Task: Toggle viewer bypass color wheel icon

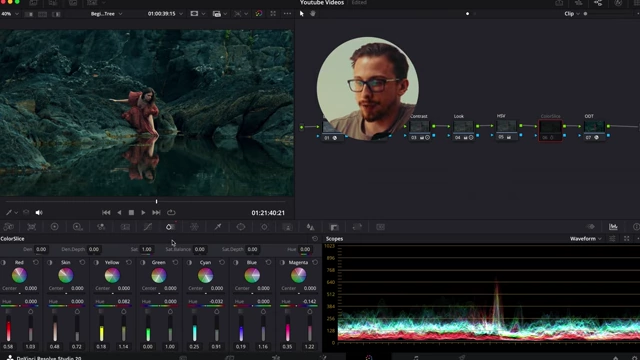Action: pos(259,13)
